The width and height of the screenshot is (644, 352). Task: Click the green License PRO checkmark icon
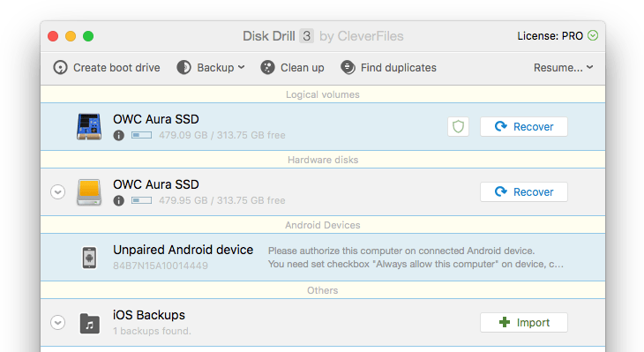[593, 36]
